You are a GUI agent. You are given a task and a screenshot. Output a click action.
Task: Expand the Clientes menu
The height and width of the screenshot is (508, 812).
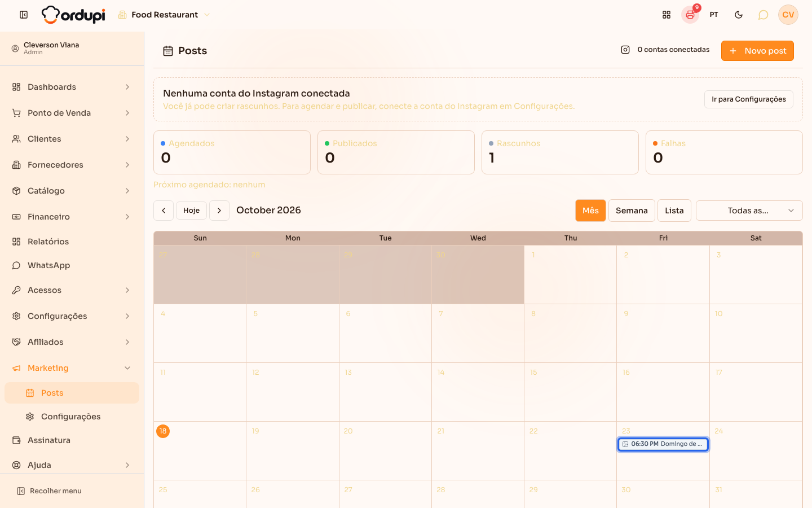[72, 139]
